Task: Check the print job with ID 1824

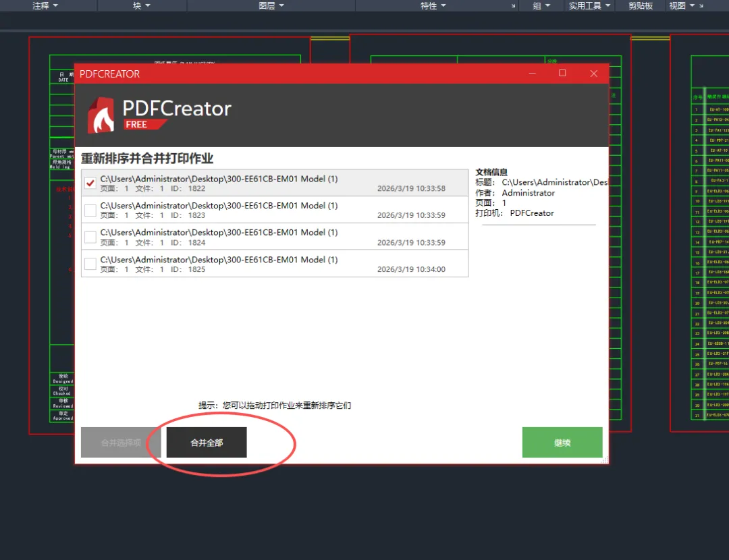Action: pyautogui.click(x=90, y=237)
